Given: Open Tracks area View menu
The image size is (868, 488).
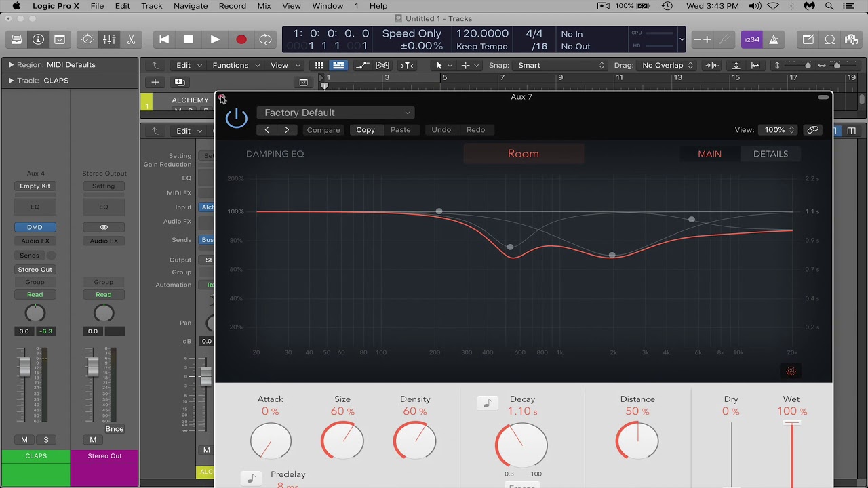Looking at the screenshot, I should [285, 65].
